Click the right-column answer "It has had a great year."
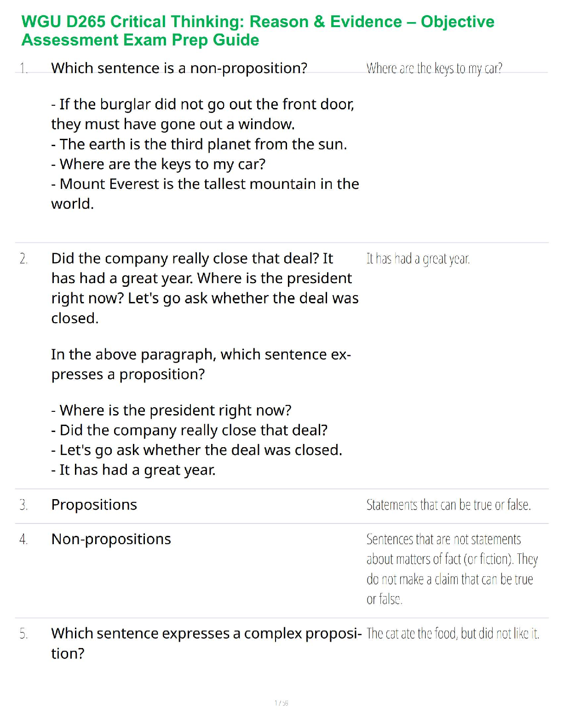The width and height of the screenshot is (563, 728). point(418,259)
